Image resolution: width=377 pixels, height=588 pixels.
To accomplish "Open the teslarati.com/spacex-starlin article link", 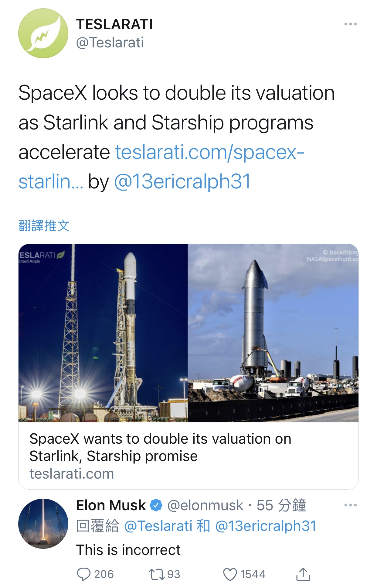I will pos(209,152).
